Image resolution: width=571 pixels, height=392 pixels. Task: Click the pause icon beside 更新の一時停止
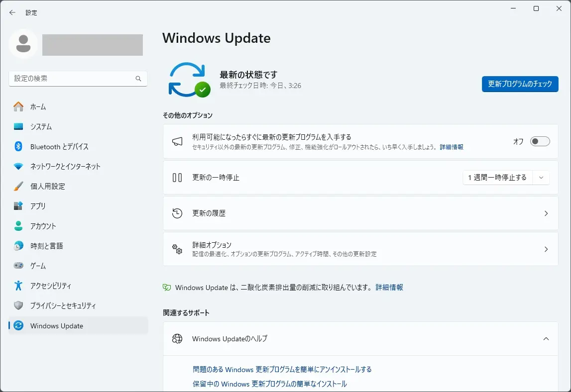click(x=177, y=178)
